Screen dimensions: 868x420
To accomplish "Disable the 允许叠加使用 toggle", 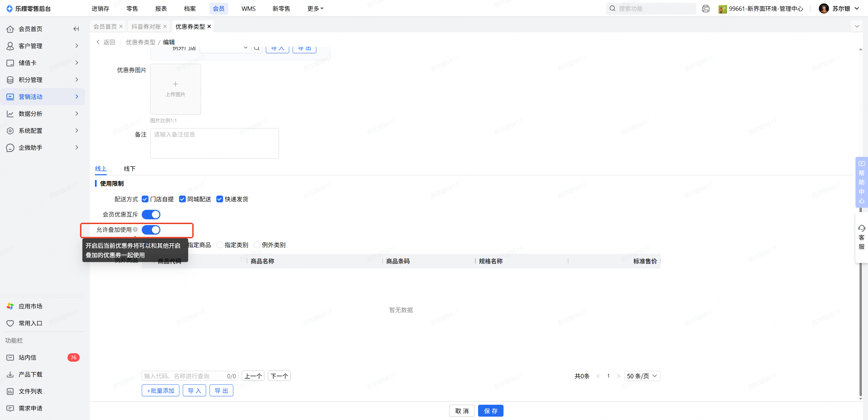I will pos(151,230).
